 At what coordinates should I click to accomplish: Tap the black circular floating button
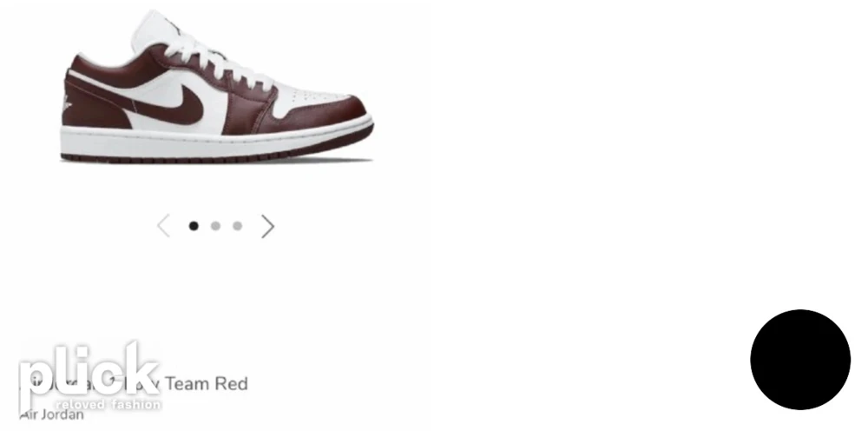(x=800, y=360)
